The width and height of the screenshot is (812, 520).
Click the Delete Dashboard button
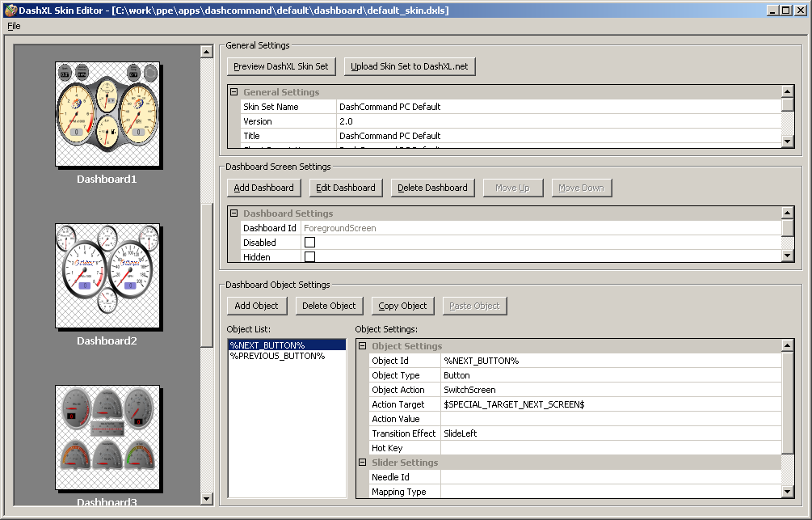(432, 188)
